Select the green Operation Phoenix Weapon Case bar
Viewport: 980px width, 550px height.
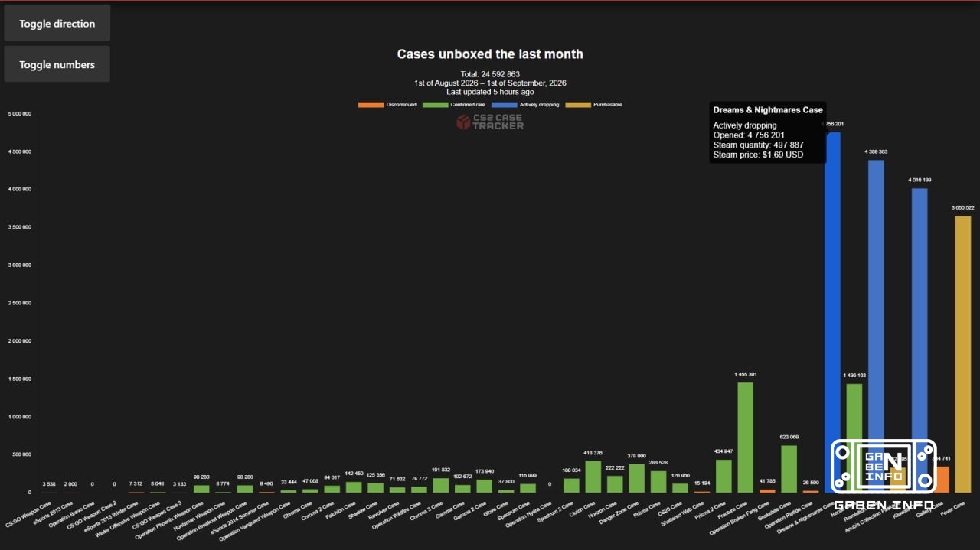201,489
